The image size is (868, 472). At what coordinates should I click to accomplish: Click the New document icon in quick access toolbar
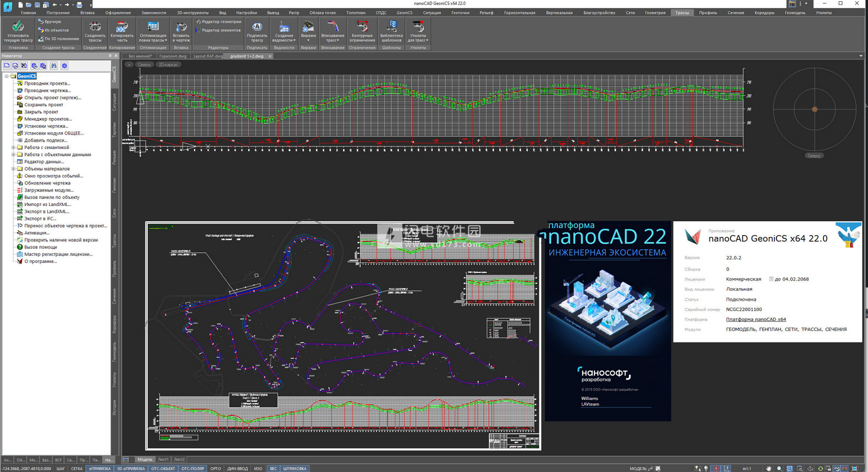point(21,4)
